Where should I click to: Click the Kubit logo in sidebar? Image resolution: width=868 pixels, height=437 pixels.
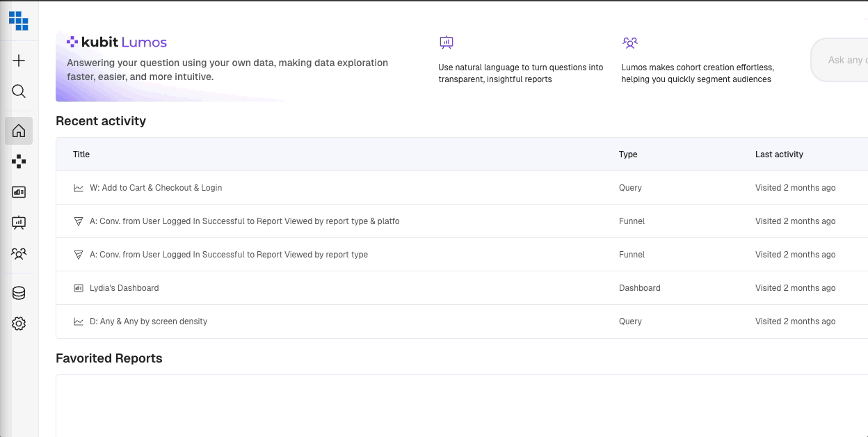[x=19, y=21]
